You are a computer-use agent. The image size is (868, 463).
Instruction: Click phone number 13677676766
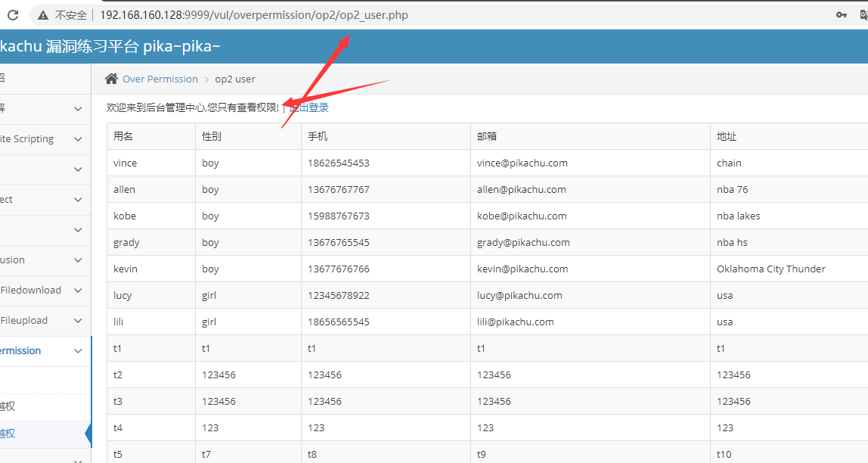click(339, 269)
